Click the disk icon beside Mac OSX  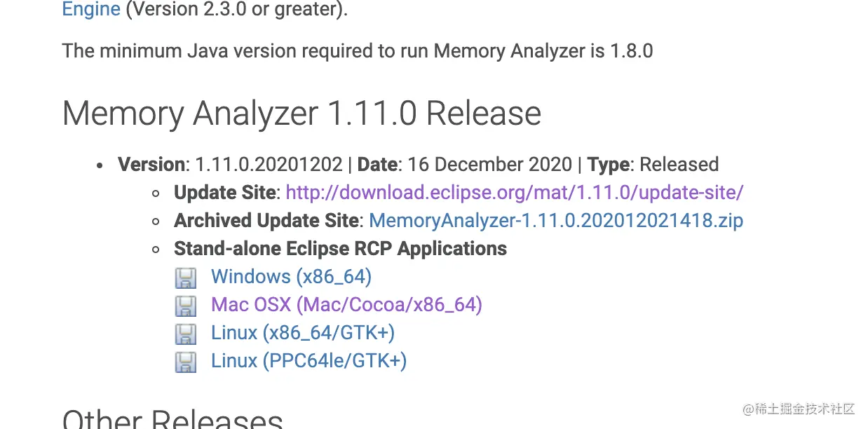pos(185,306)
